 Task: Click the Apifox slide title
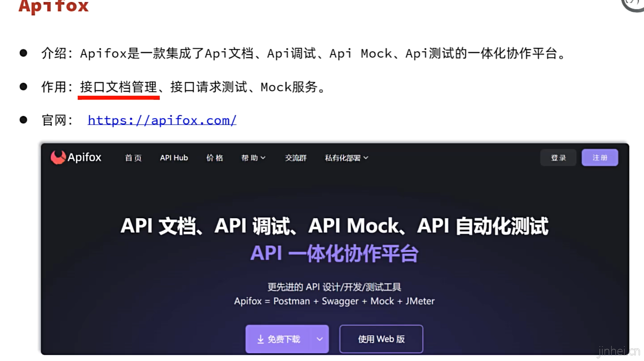coord(54,6)
